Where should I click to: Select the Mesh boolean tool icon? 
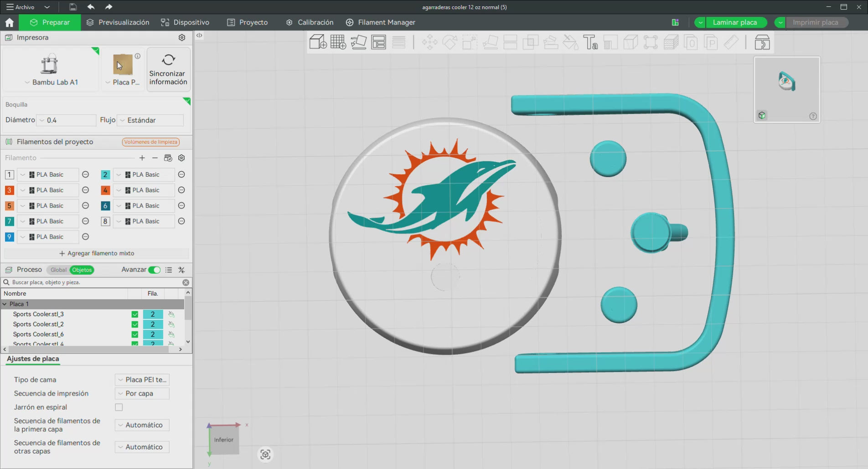(x=530, y=42)
